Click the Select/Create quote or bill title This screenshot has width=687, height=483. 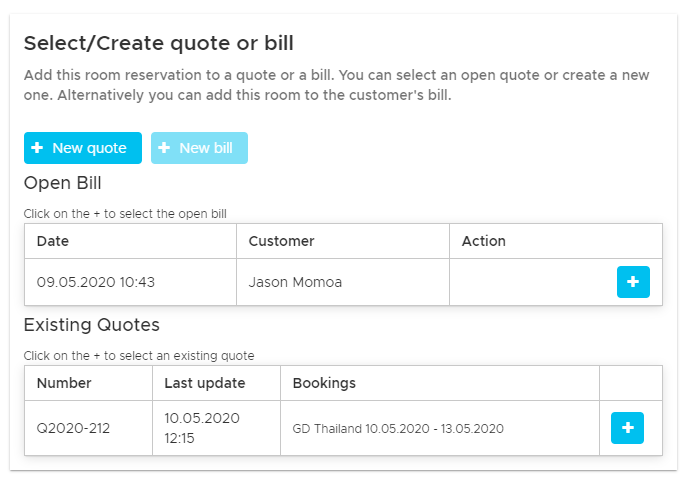point(159,43)
